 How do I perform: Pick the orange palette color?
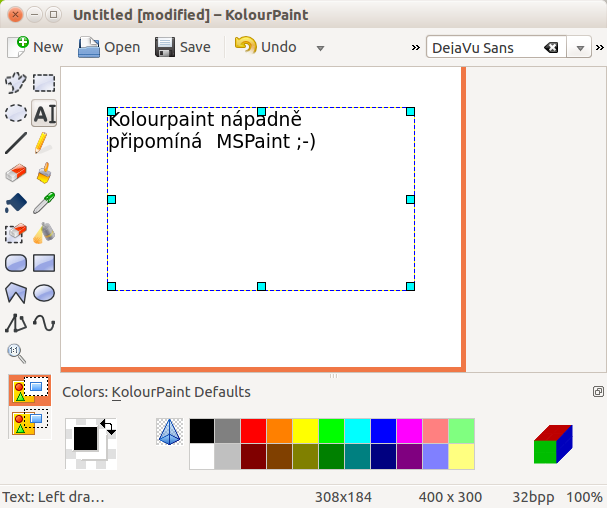[x=279, y=431]
